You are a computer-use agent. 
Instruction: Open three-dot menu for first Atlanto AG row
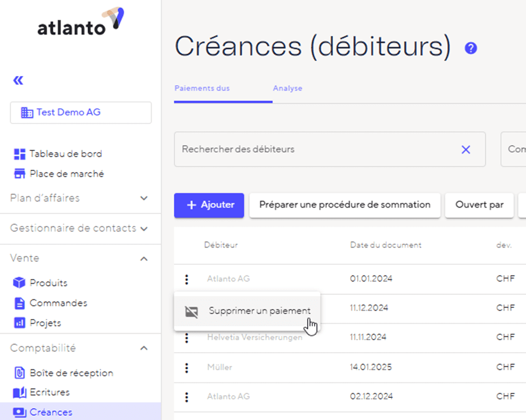tap(187, 279)
